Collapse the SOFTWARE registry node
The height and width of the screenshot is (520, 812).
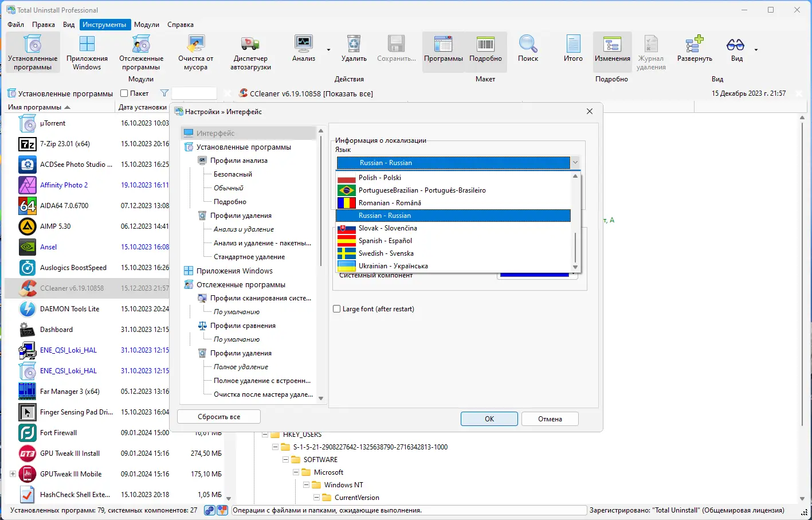[285, 460]
